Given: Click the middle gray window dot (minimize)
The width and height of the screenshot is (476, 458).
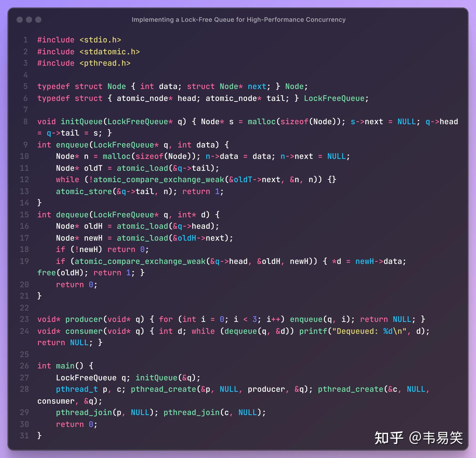Looking at the screenshot, I should (x=29, y=20).
